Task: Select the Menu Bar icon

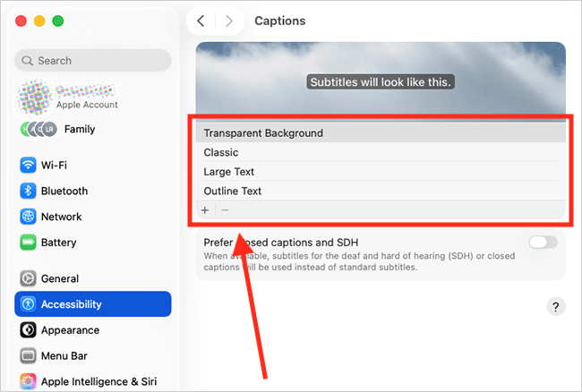Action: 28,356
